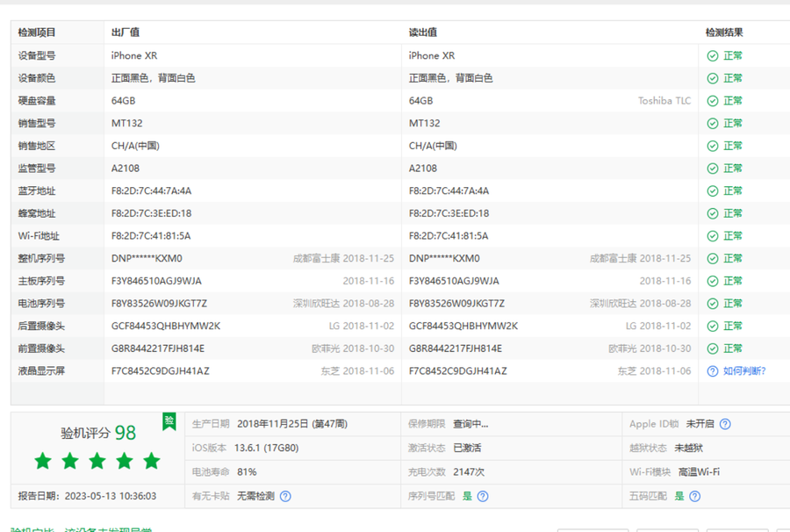Click the 后置摄像头 result check icon
This screenshot has width=790, height=532.
(x=713, y=326)
